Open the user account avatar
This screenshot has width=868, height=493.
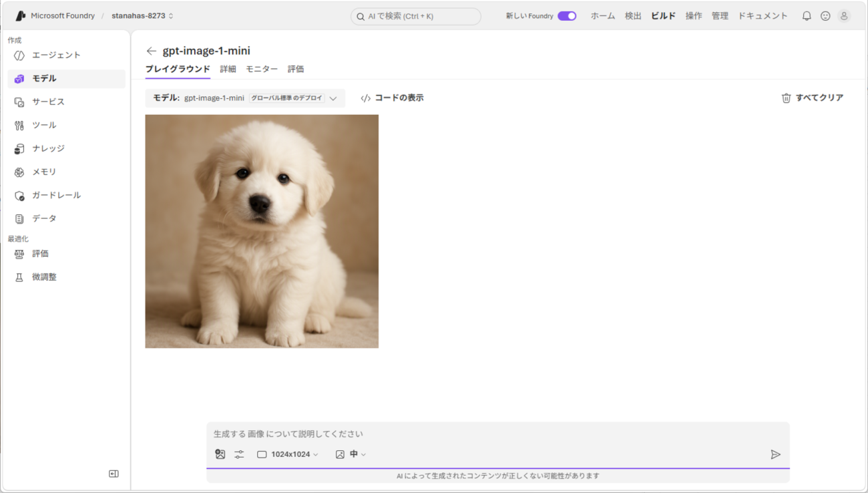click(x=844, y=16)
